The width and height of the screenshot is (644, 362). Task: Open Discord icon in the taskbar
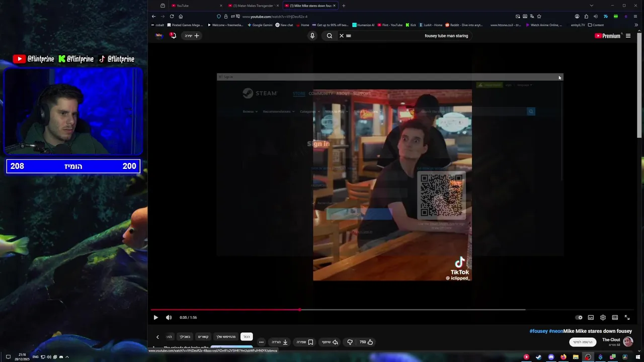pyautogui.click(x=551, y=357)
